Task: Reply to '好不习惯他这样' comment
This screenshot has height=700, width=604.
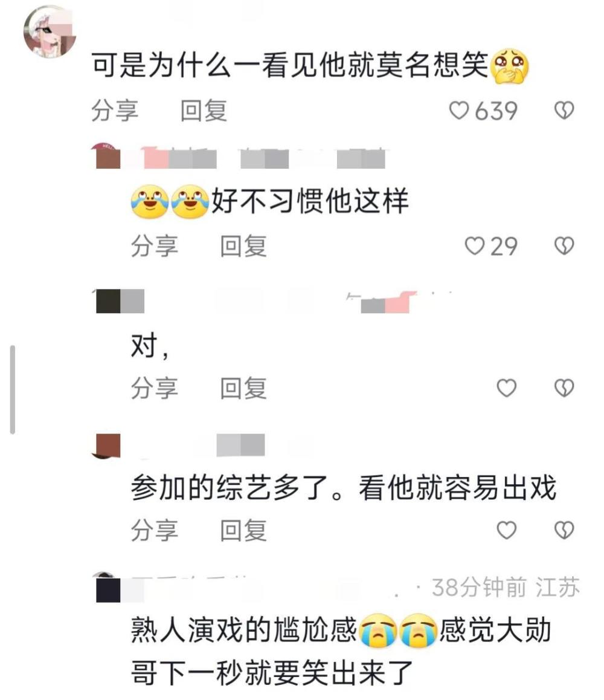Action: (243, 246)
